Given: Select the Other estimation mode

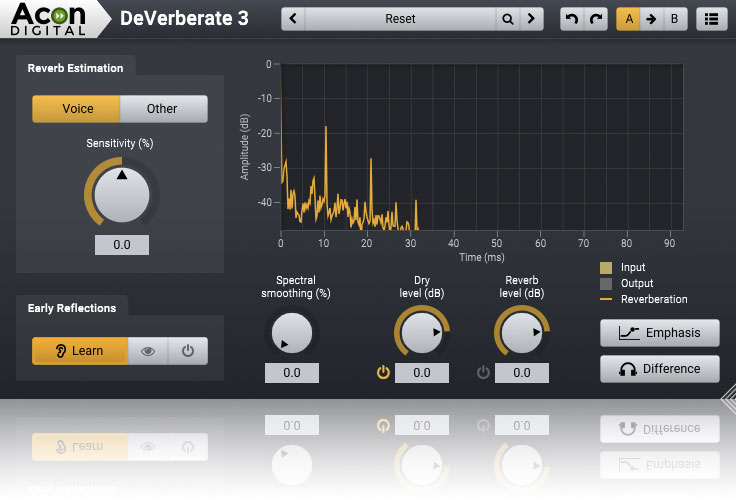Looking at the screenshot, I should 163,109.
